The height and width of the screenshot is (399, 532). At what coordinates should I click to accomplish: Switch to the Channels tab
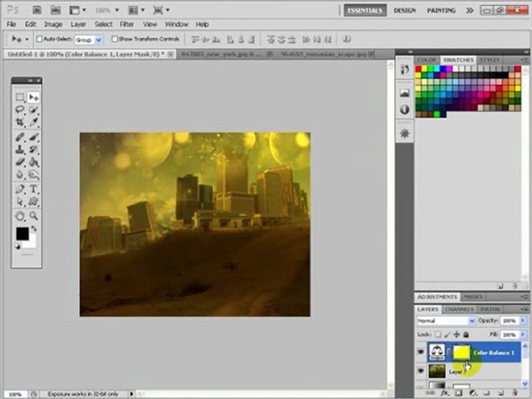click(x=459, y=309)
